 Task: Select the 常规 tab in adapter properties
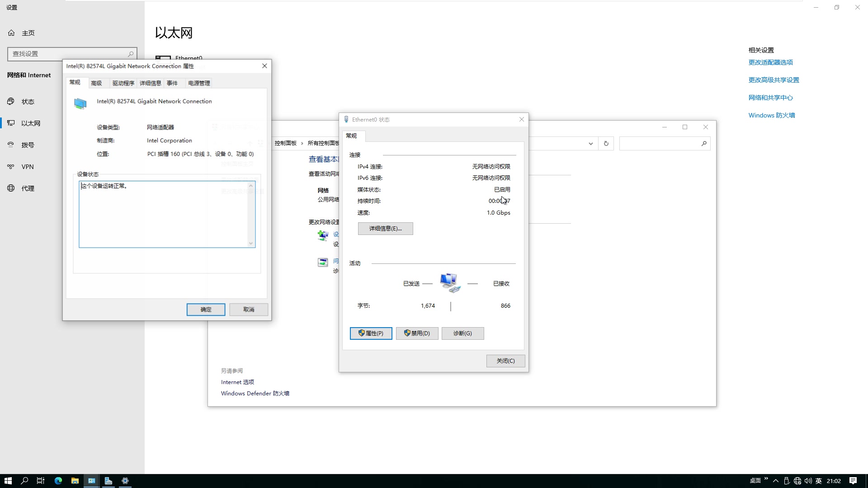tap(75, 82)
